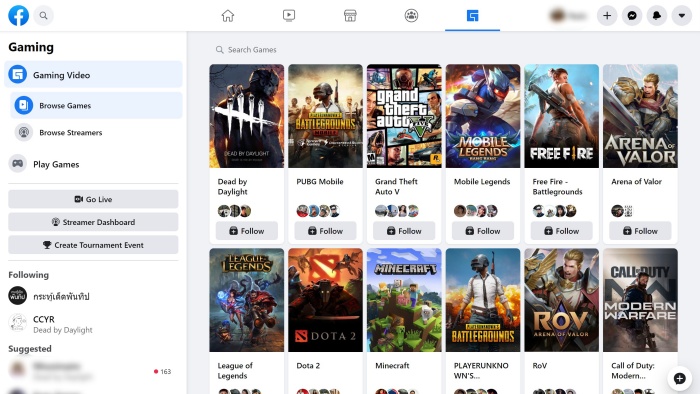Click CCYR's profile avatar
This screenshot has width=700, height=394.
[x=18, y=323]
